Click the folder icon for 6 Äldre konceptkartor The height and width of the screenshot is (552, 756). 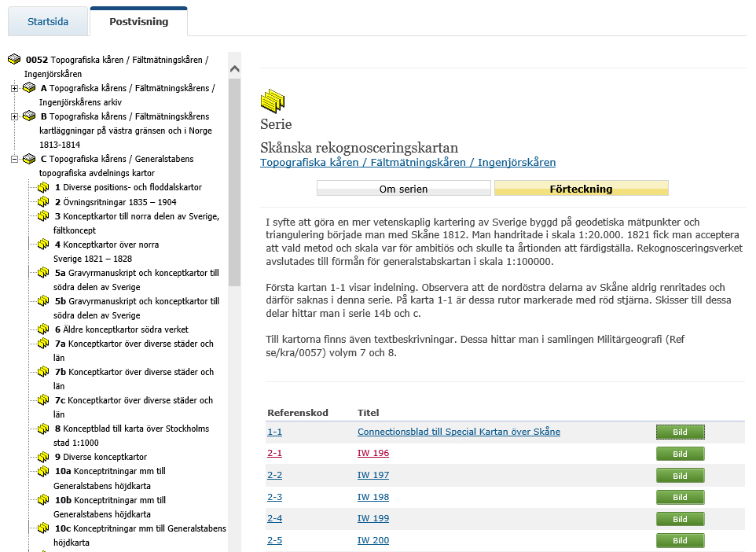[x=44, y=329]
